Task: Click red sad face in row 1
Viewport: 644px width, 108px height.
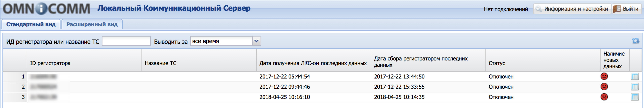Action: click(604, 76)
